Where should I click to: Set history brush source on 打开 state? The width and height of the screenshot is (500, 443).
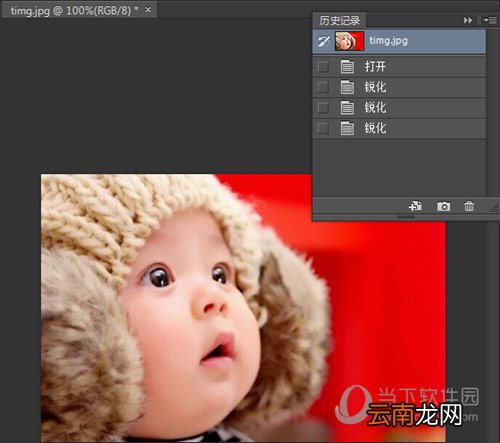coord(323,67)
